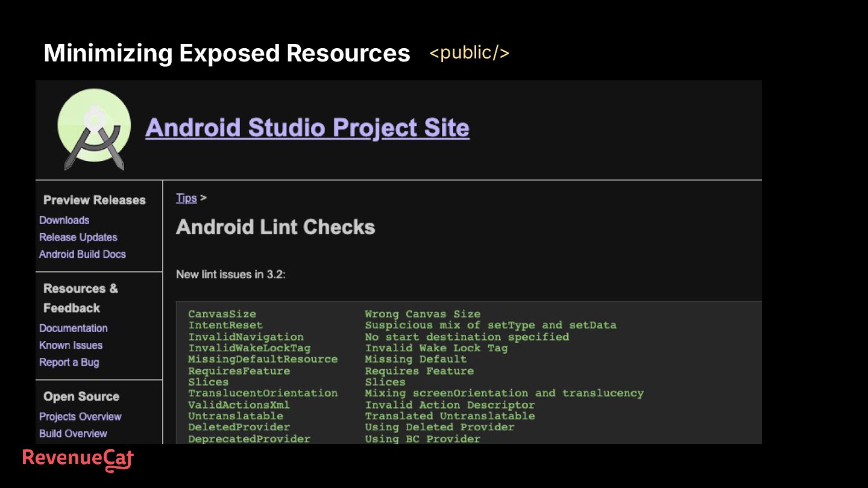
Task: Select the DeprecatedProvider lint check name
Action: point(250,439)
